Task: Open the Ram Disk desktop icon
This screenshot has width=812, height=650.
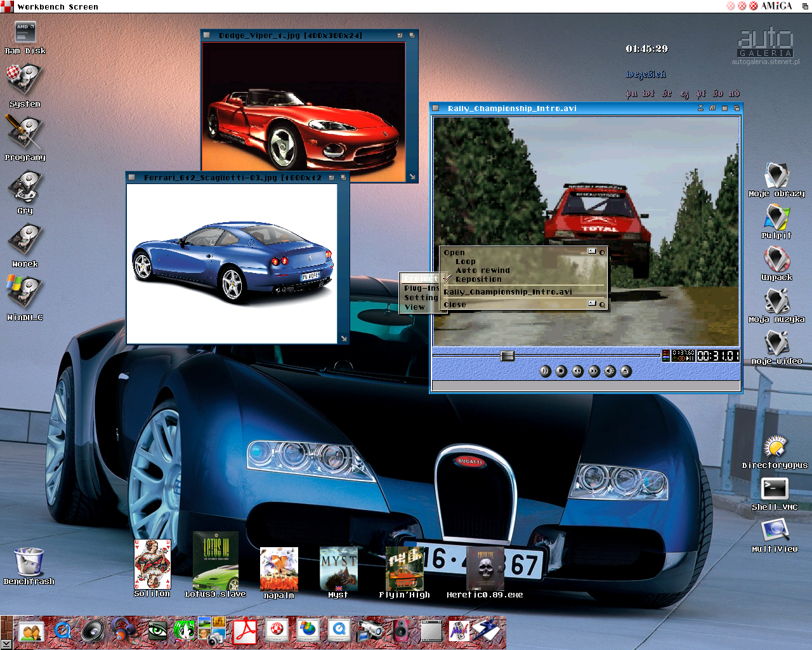Action: point(25,32)
